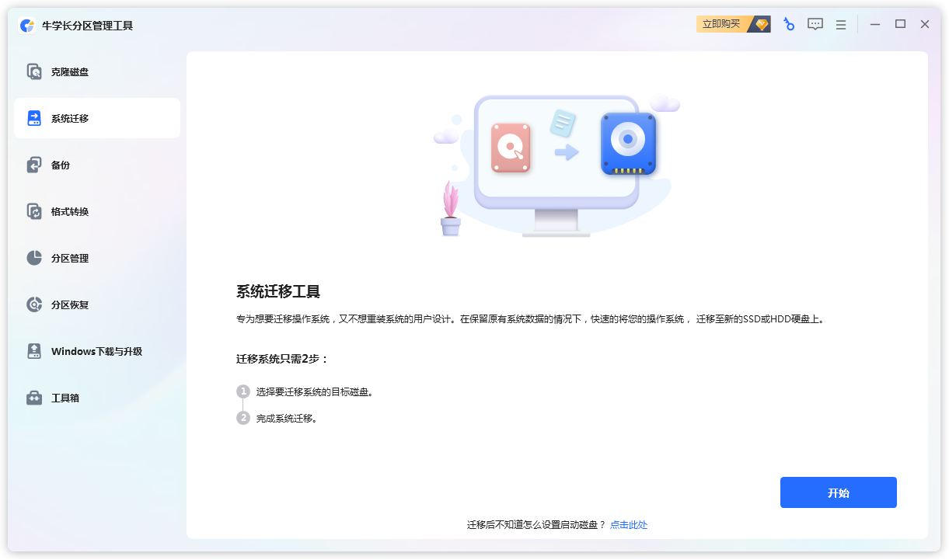
Task: Click the step 2 circle marker
Action: pyautogui.click(x=243, y=418)
